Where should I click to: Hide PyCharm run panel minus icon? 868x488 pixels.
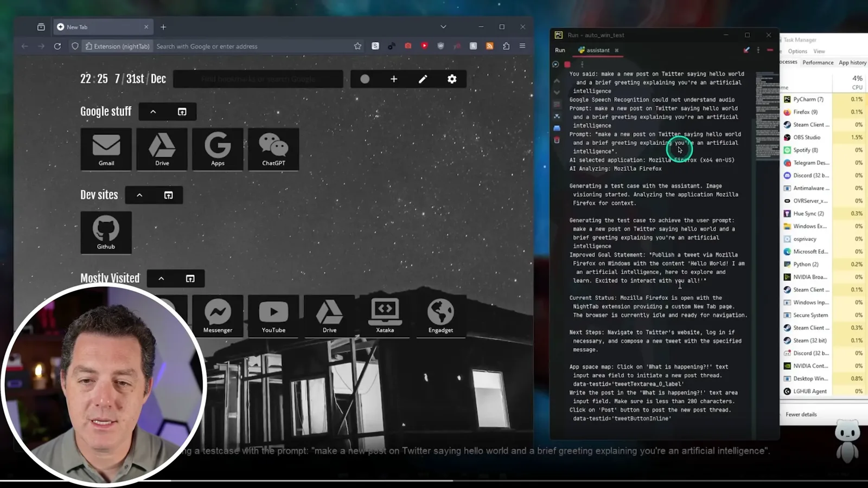pos(770,50)
